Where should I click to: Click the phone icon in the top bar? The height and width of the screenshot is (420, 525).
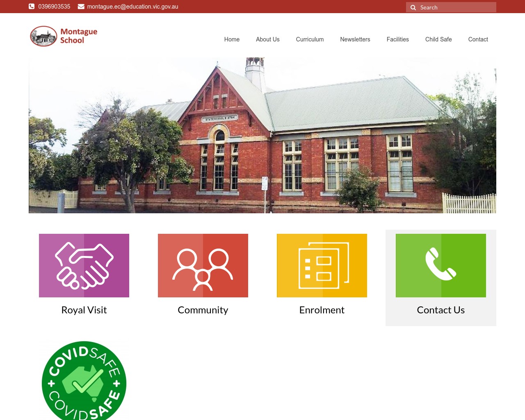pos(32,6)
